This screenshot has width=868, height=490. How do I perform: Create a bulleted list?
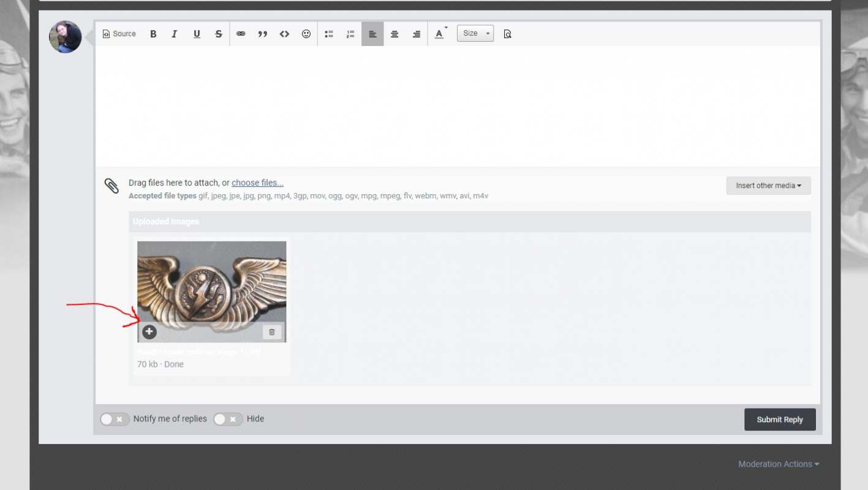point(328,34)
